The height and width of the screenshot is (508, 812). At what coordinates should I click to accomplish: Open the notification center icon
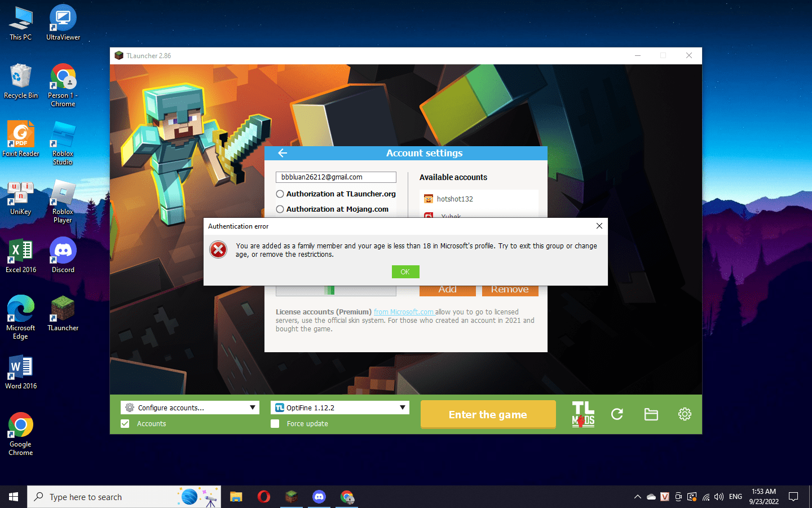click(x=793, y=497)
